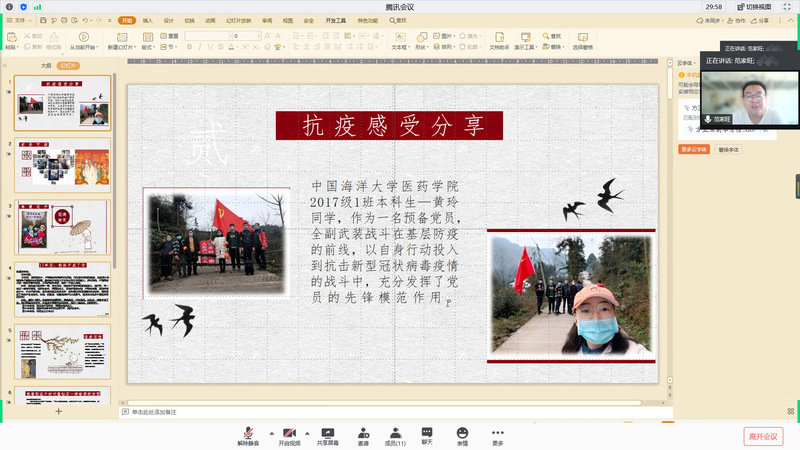This screenshot has width=800, height=450.
Task: Open the Insert ribbon tab
Action: coord(148,20)
